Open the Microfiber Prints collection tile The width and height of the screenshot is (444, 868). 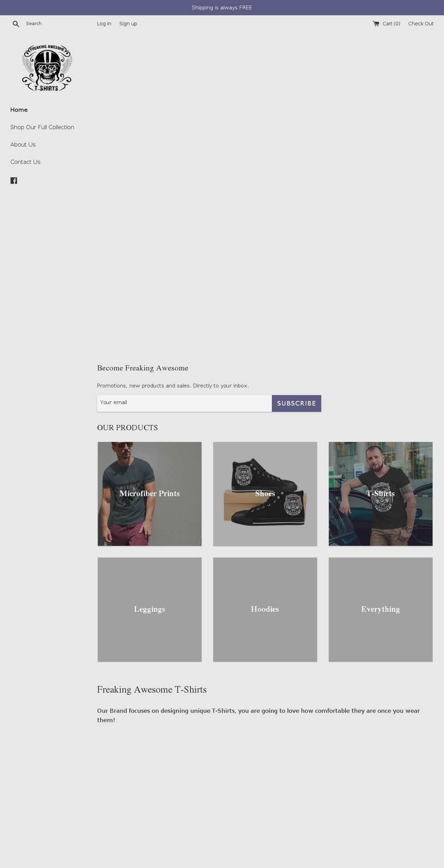[149, 494]
